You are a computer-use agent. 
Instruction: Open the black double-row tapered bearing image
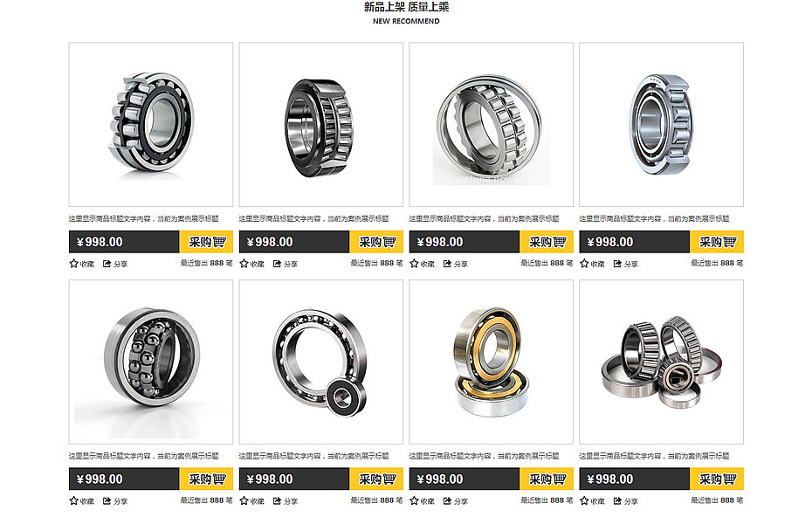[321, 125]
